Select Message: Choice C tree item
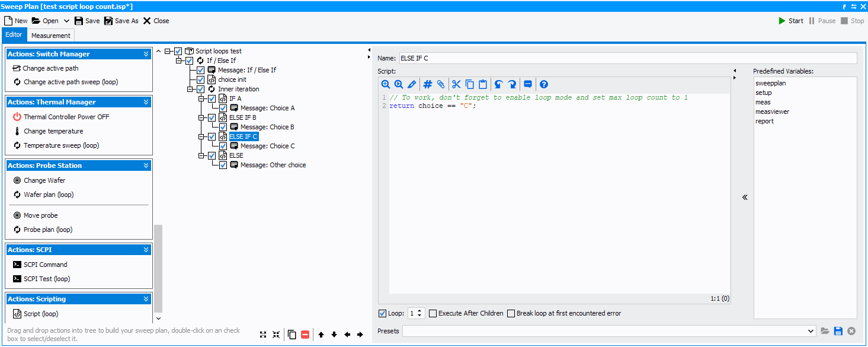Viewport: 868px width, 347px height. pyautogui.click(x=267, y=146)
